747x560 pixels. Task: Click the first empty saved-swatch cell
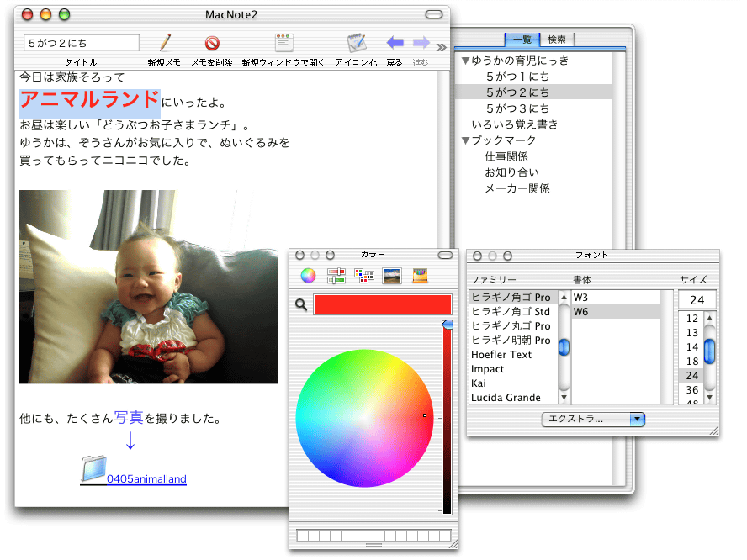click(302, 536)
